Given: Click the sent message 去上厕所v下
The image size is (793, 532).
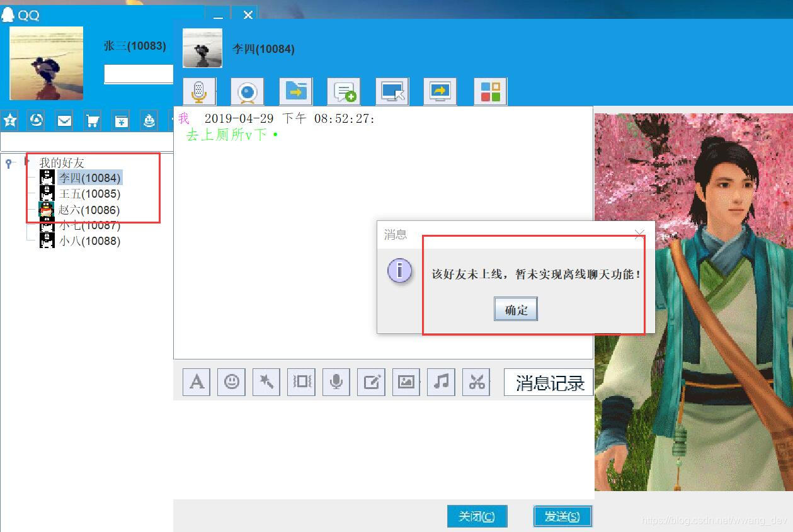Looking at the screenshot, I should click(x=232, y=135).
